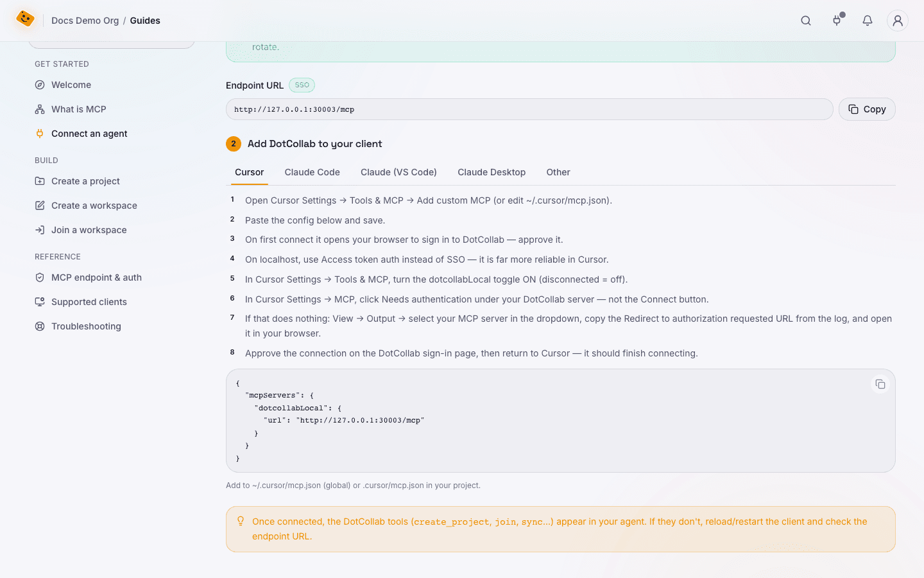The height and width of the screenshot is (578, 924).
Task: Click the shield icon beside MCP endpoint & auth
Action: click(x=40, y=277)
